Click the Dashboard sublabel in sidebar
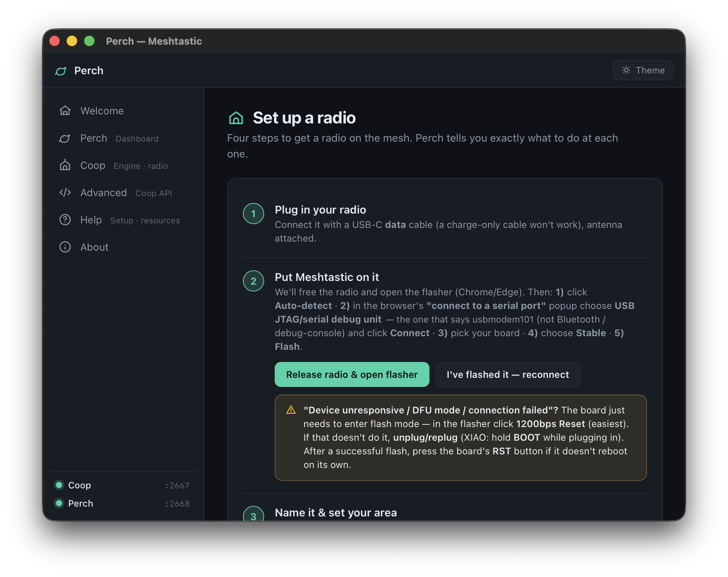The height and width of the screenshot is (577, 728). click(x=137, y=139)
